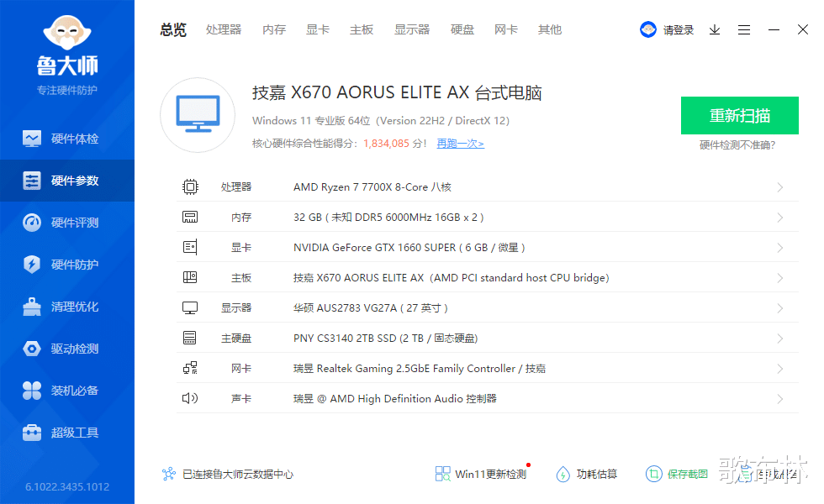Click 请登录 to sign in

(x=679, y=30)
